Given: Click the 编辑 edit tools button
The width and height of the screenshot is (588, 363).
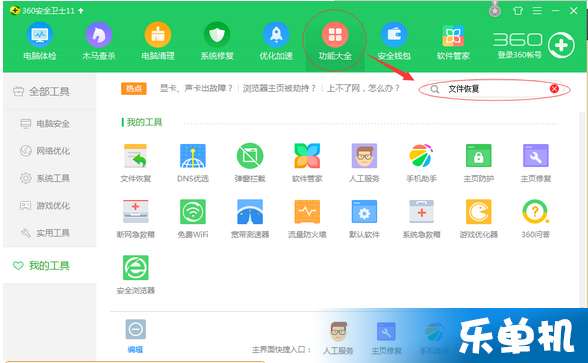Looking at the screenshot, I should [135, 336].
